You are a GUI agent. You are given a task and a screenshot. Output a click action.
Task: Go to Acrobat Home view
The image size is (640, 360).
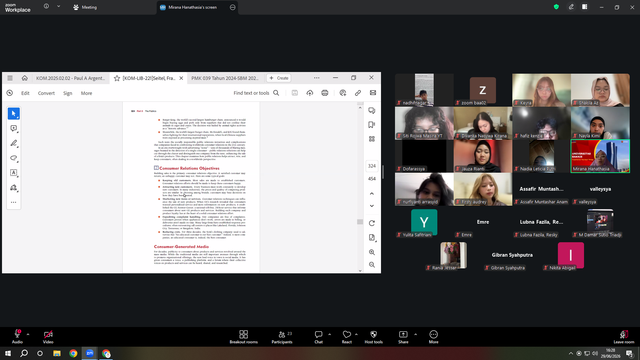(24, 78)
